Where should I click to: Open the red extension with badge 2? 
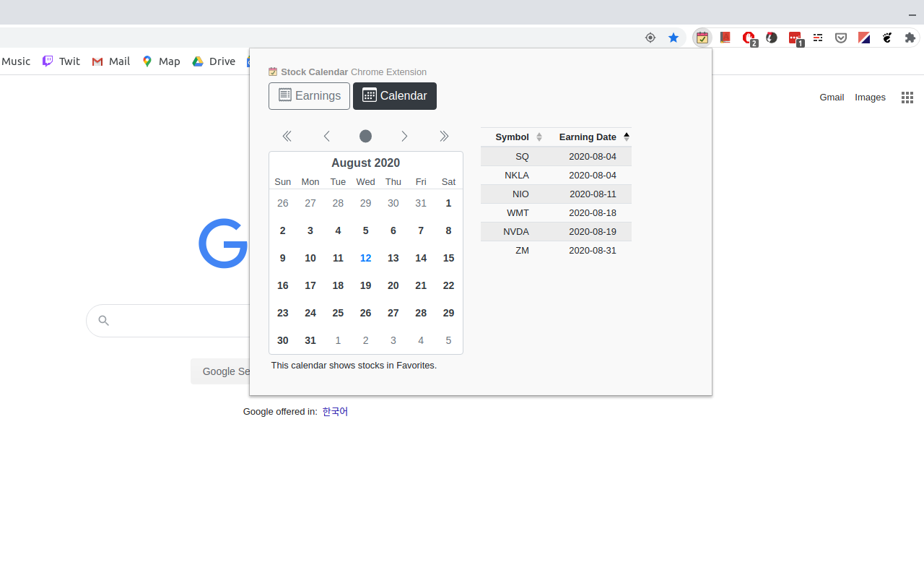(749, 38)
